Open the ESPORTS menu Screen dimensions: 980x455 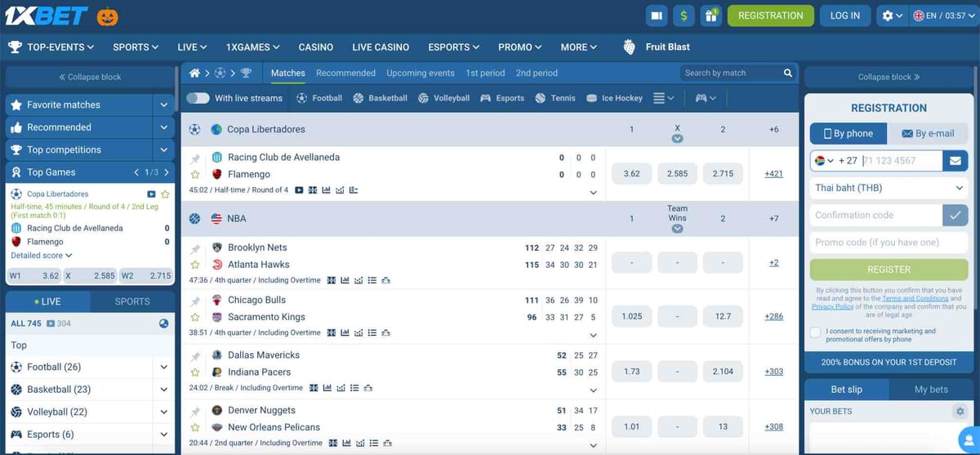(454, 47)
